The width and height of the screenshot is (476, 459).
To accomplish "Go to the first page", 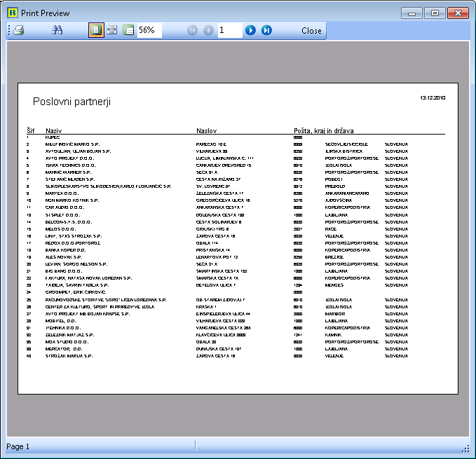I will 192,30.
